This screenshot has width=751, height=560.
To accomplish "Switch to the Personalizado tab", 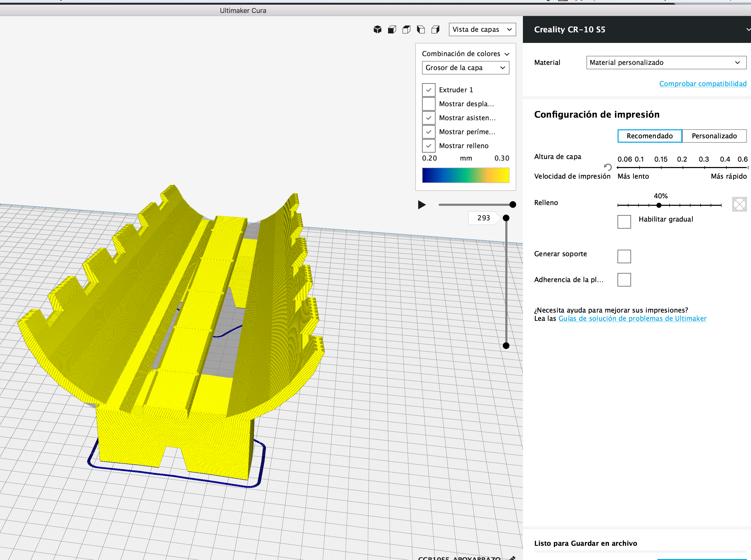I will 714,136.
